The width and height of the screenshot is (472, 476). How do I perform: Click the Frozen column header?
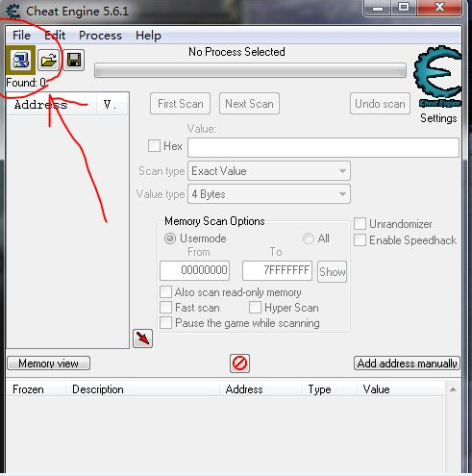(36, 389)
